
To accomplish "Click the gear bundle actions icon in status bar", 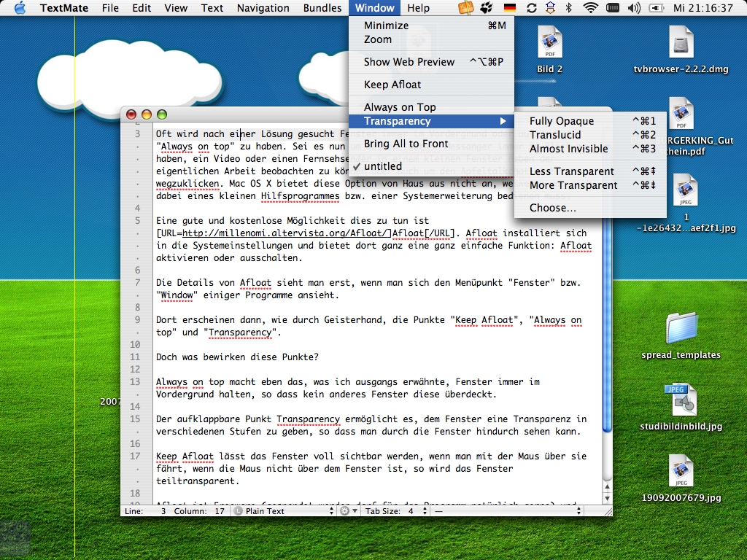I will pyautogui.click(x=348, y=511).
